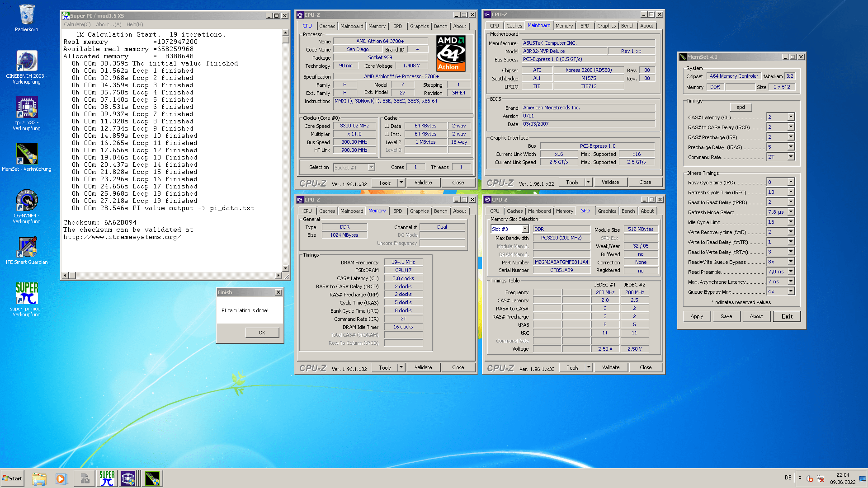
Task: Click the Exit button in MemSet
Action: tap(787, 316)
